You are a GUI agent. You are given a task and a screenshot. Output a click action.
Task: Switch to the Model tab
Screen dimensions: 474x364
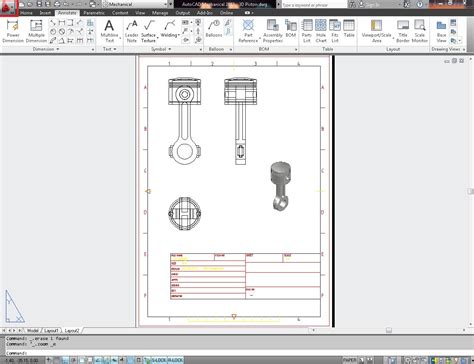pos(33,330)
